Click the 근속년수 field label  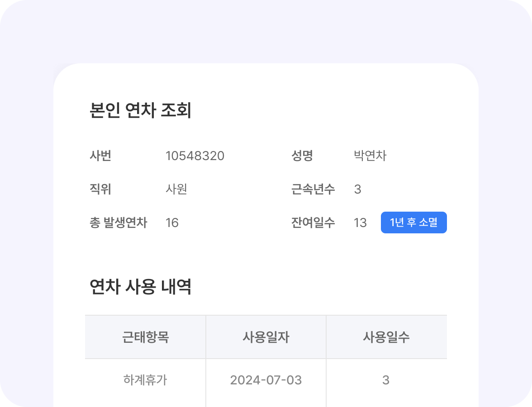click(x=313, y=189)
